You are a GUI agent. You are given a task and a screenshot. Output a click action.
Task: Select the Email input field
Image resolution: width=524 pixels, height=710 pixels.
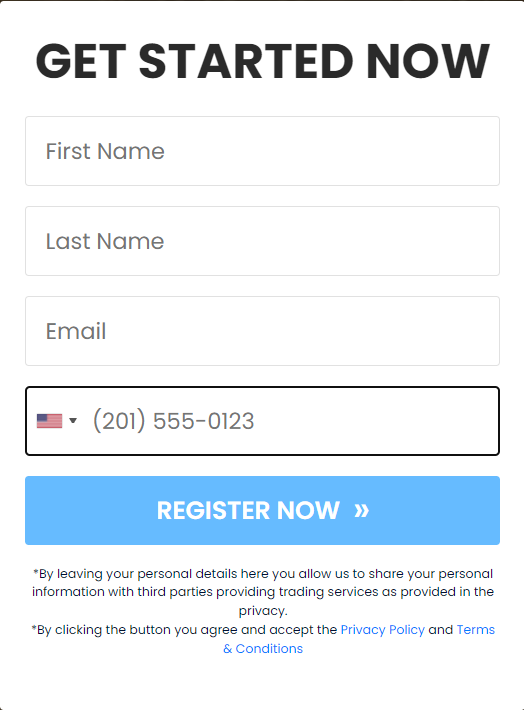click(262, 331)
